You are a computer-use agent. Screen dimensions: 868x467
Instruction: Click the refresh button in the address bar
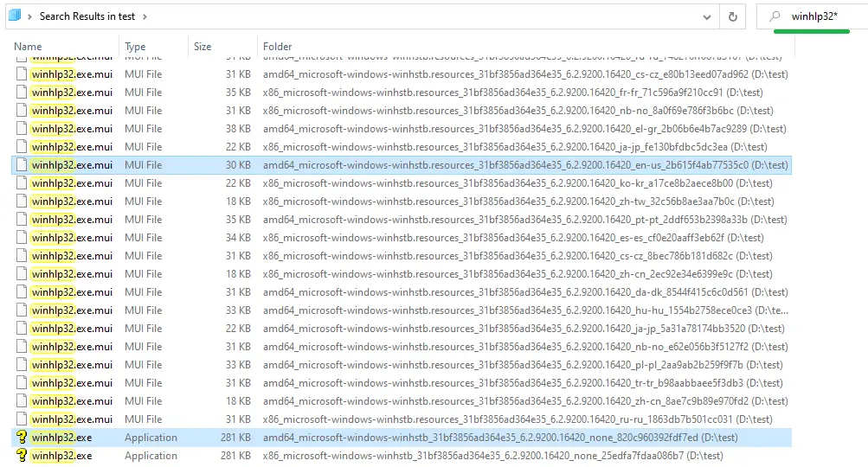click(733, 16)
